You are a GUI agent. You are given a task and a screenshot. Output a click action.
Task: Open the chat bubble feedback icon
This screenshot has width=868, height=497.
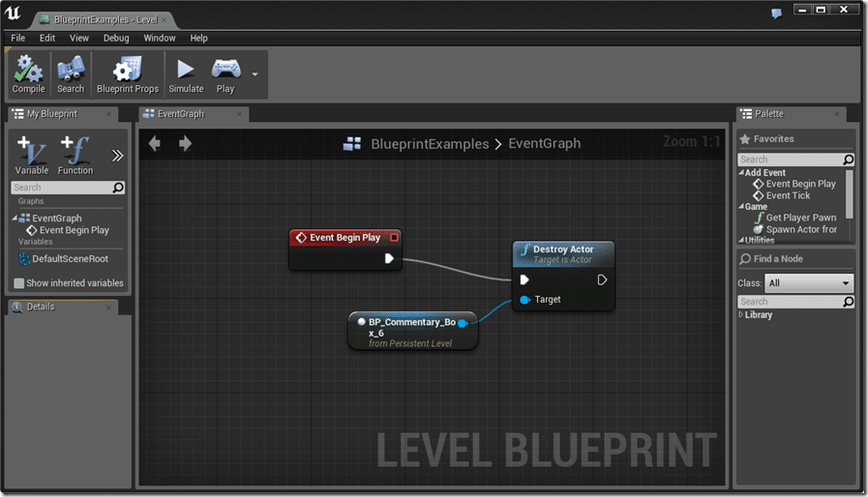777,14
